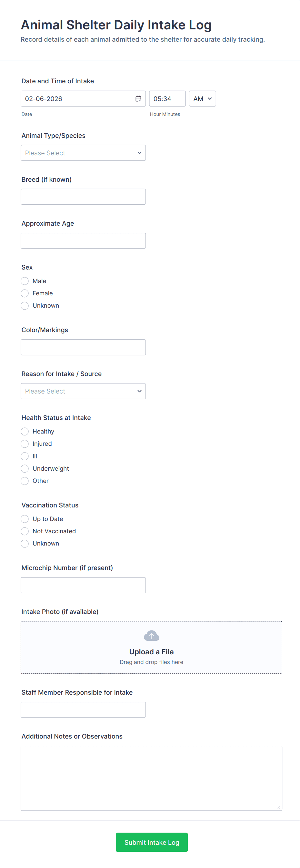Select Healthy health status
This screenshot has width=300, height=868.
(x=25, y=432)
